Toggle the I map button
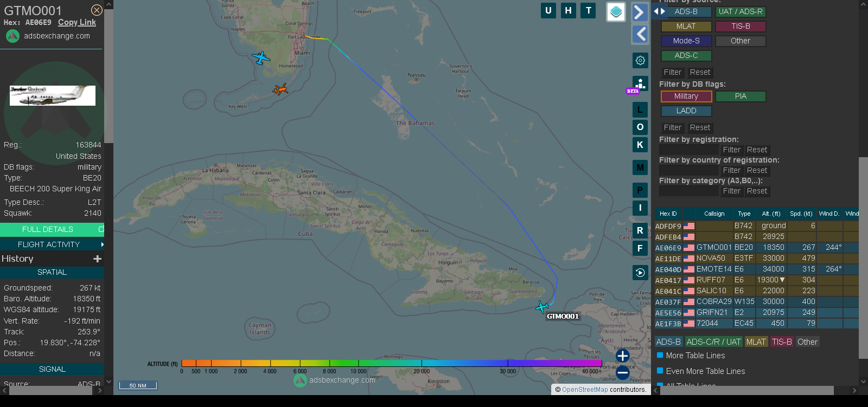This screenshot has height=407, width=868. (x=640, y=208)
